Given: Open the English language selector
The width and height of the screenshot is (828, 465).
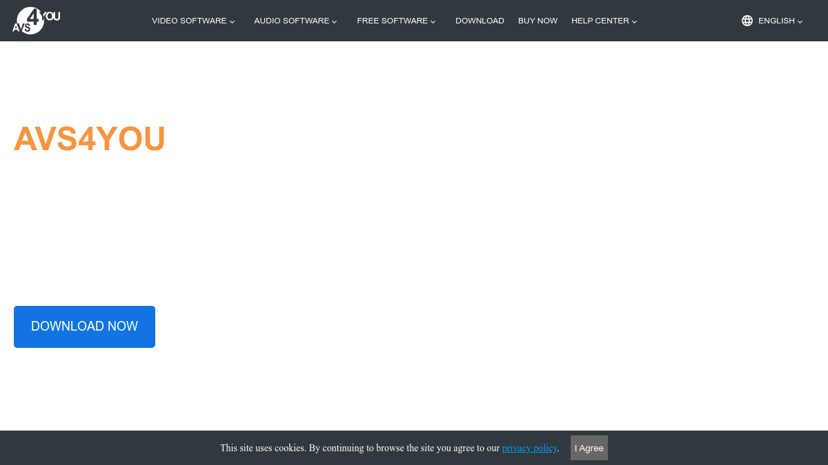Looking at the screenshot, I should 780,21.
